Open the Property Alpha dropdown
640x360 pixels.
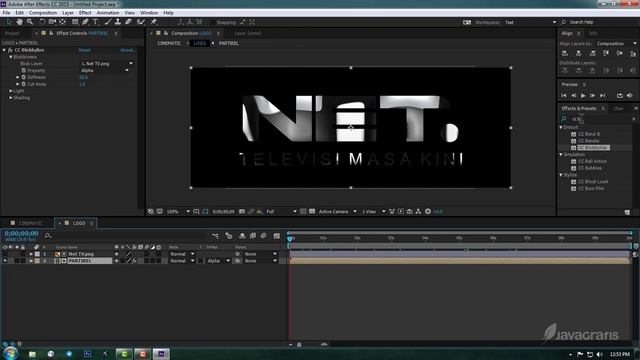105,70
